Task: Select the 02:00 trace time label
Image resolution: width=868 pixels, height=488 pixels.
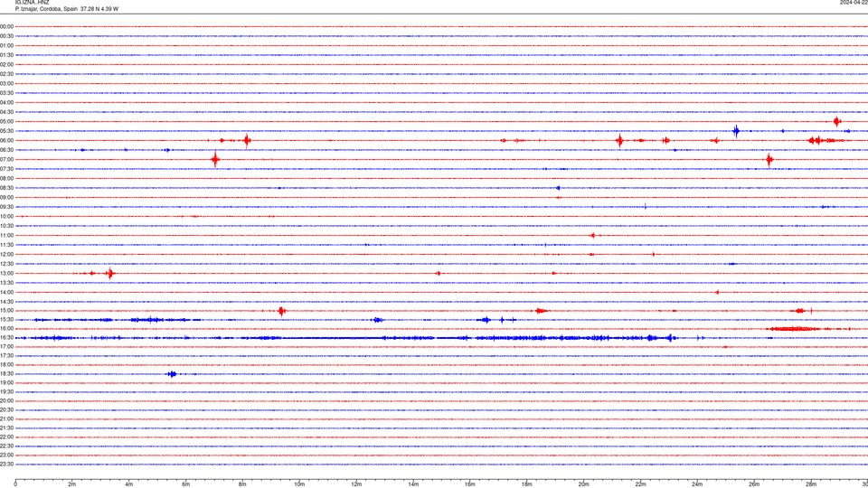Action: [x=6, y=64]
